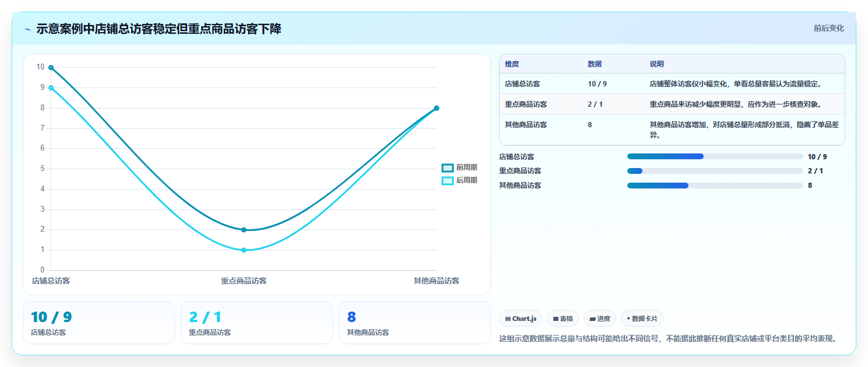
Task: Click the 前周期 data point at 重点商品访客
Action: pyautogui.click(x=244, y=230)
